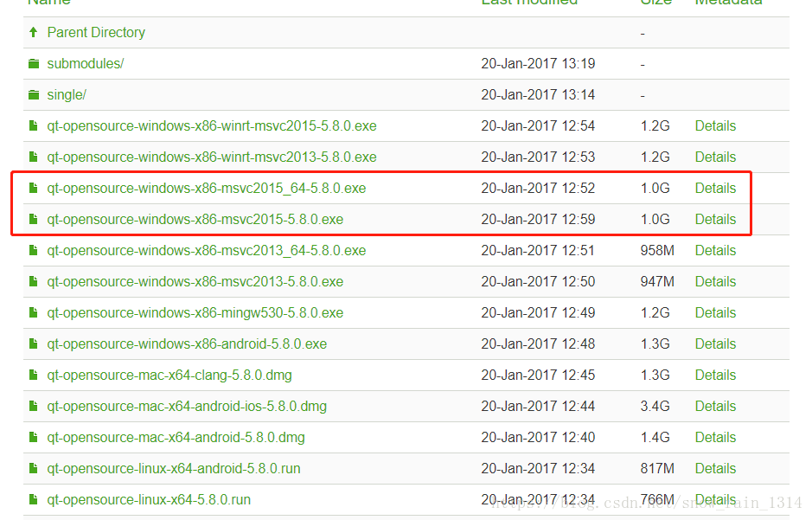This screenshot has width=812, height=520.
Task: Download qt-opensource-mac-x64-clang-5.8.0.dmg
Action: tap(169, 375)
